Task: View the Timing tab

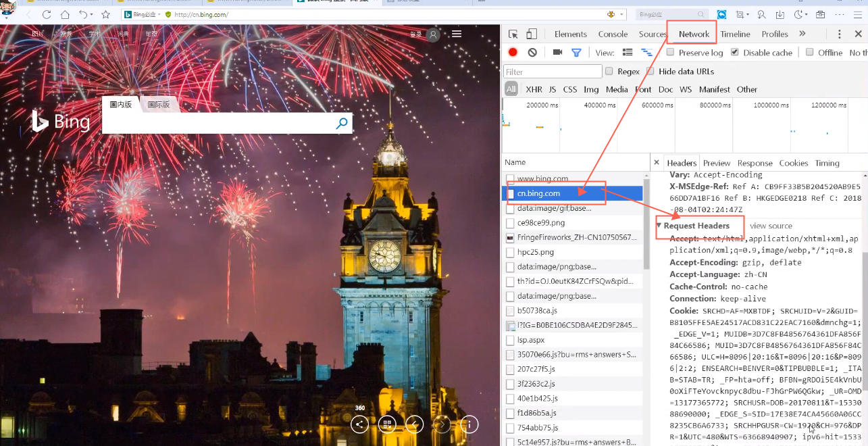Action: pos(827,163)
